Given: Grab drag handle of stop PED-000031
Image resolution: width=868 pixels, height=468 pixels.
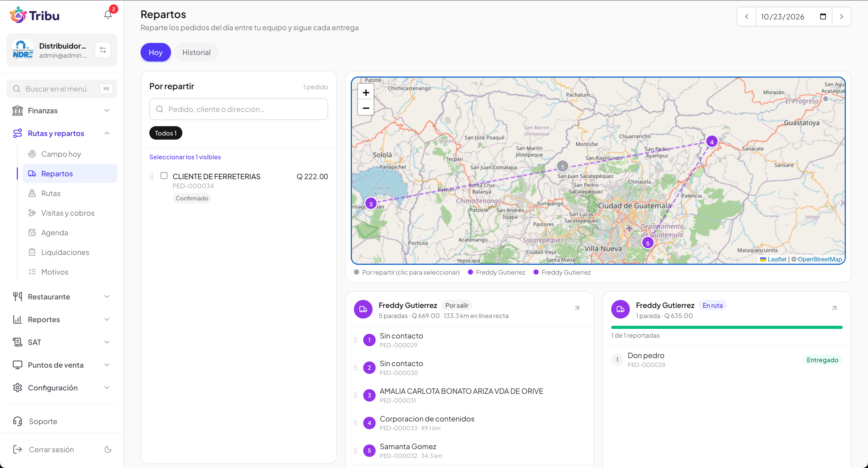Looking at the screenshot, I should pos(355,395).
